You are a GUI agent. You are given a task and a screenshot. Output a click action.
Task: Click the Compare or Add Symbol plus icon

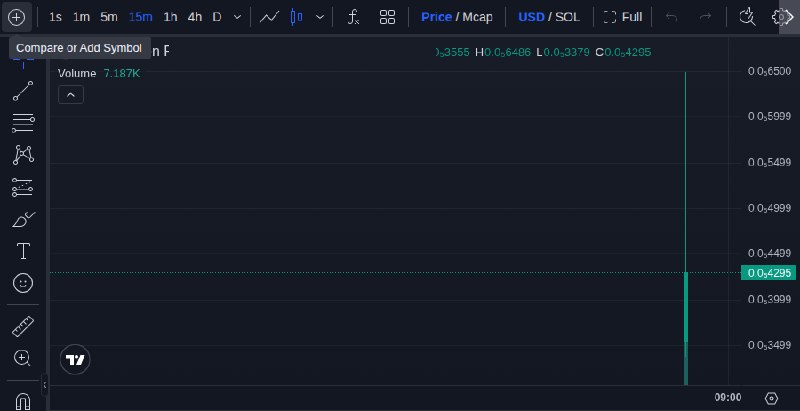[x=16, y=17]
